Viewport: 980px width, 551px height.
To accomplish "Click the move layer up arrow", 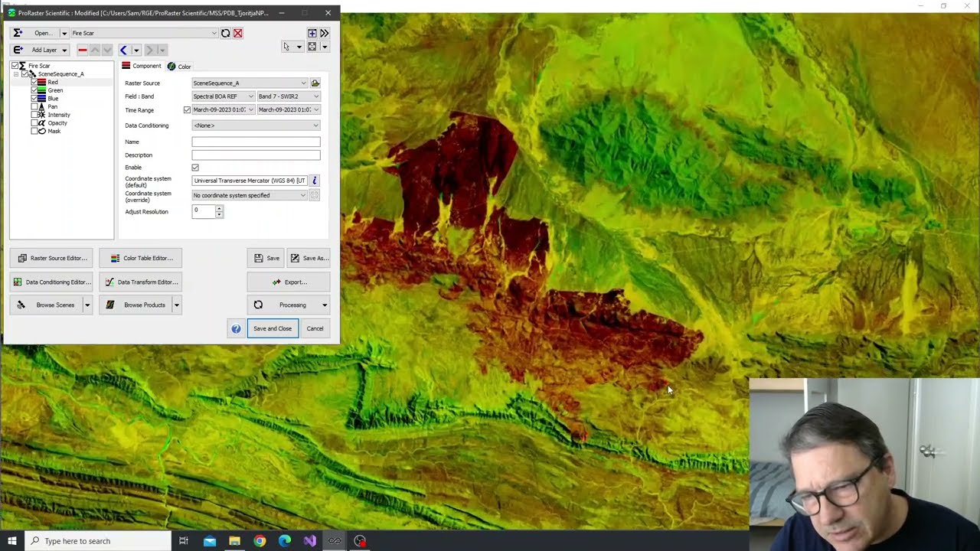I will coord(95,50).
